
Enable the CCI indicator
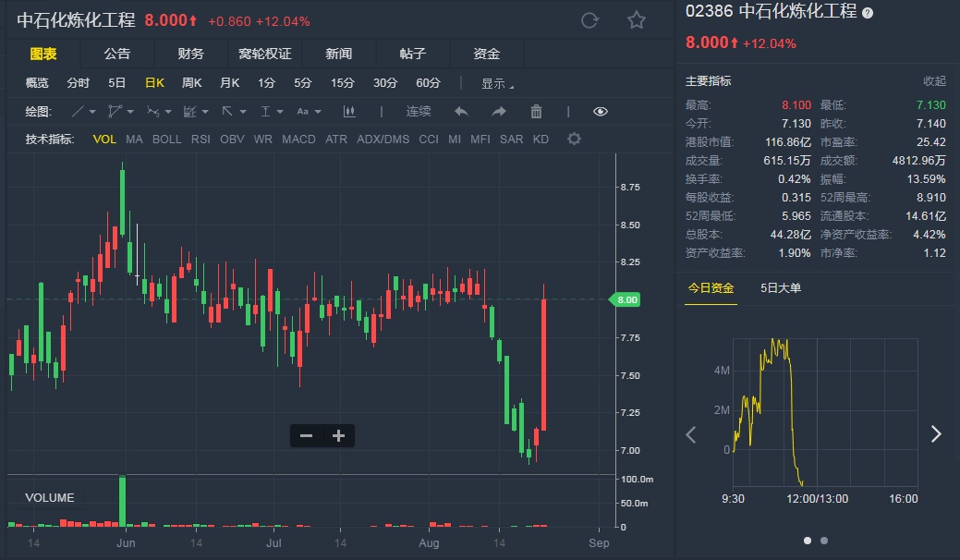(x=429, y=139)
